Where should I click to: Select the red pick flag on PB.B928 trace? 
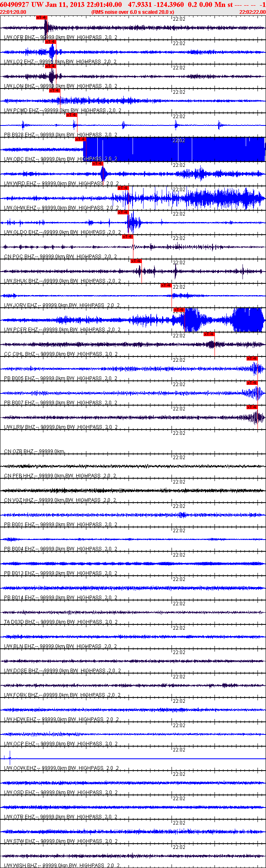72,115
